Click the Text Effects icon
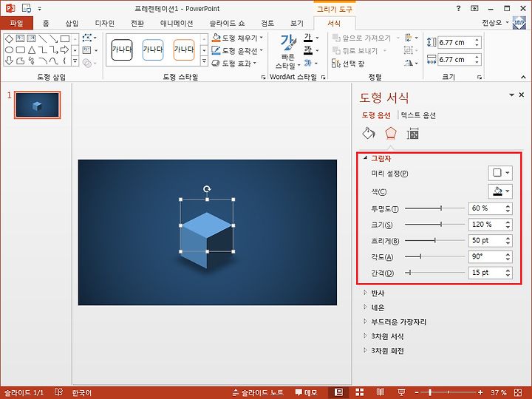 [x=308, y=63]
